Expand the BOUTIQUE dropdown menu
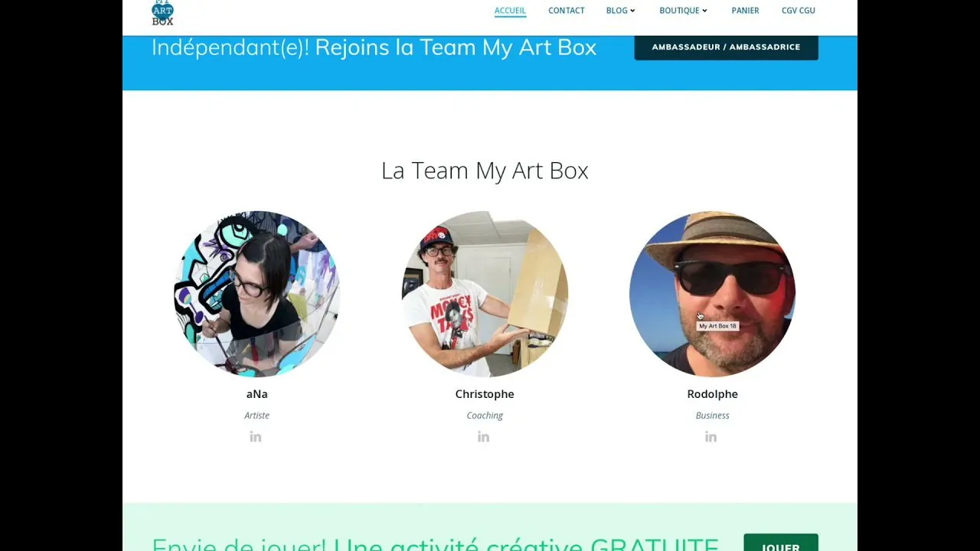Image resolution: width=980 pixels, height=551 pixels. (683, 11)
